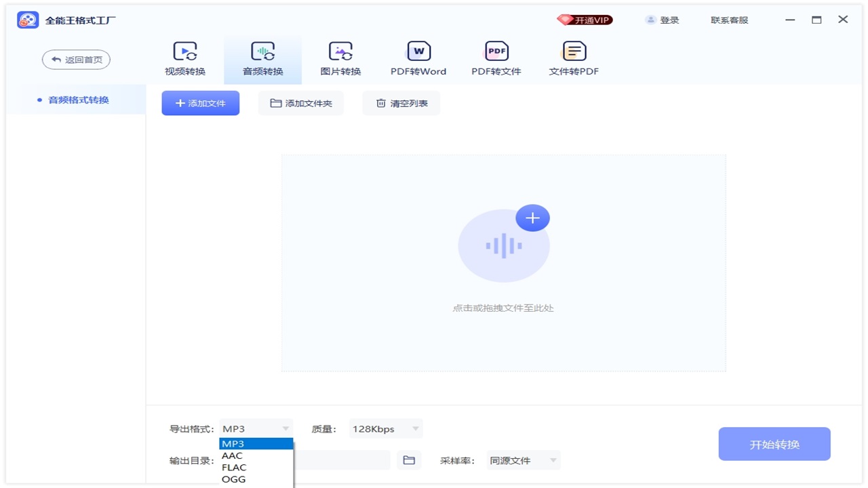Click 开通VIP to upgrade membership

[585, 20]
